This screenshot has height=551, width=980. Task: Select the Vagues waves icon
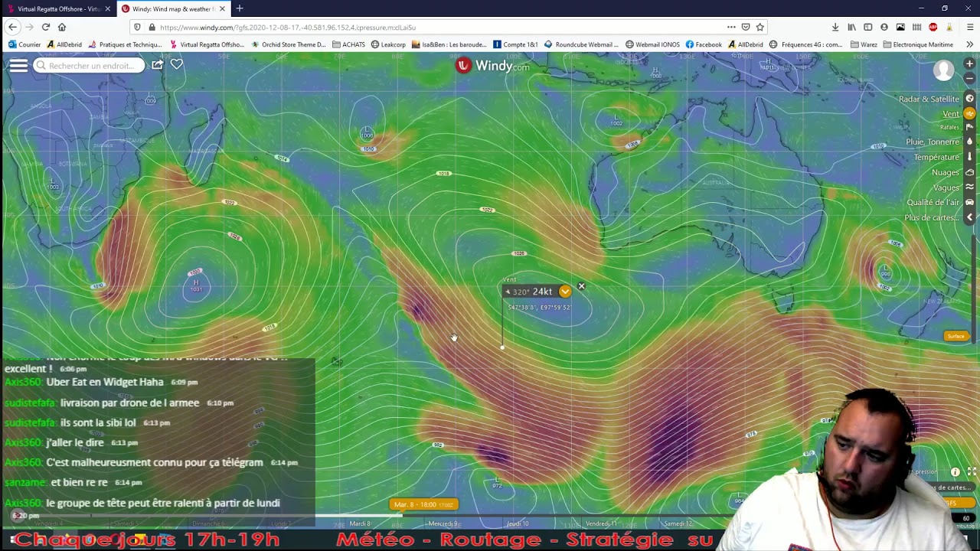[x=969, y=187]
